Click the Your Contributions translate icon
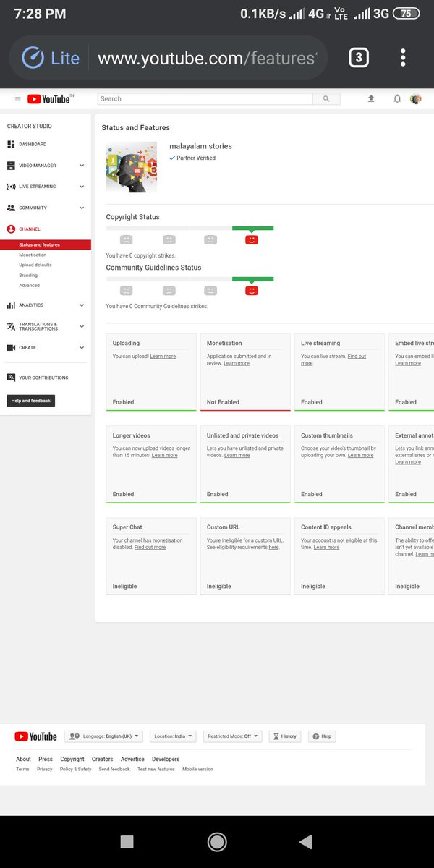This screenshot has height=868, width=434. tap(11, 378)
